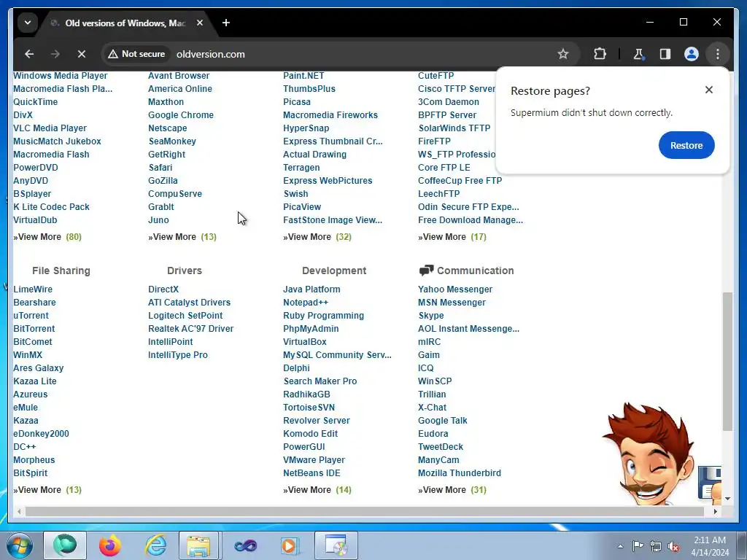Viewport: 747px width, 560px height.
Task: Open the Core FTP LE link
Action: 444,168
